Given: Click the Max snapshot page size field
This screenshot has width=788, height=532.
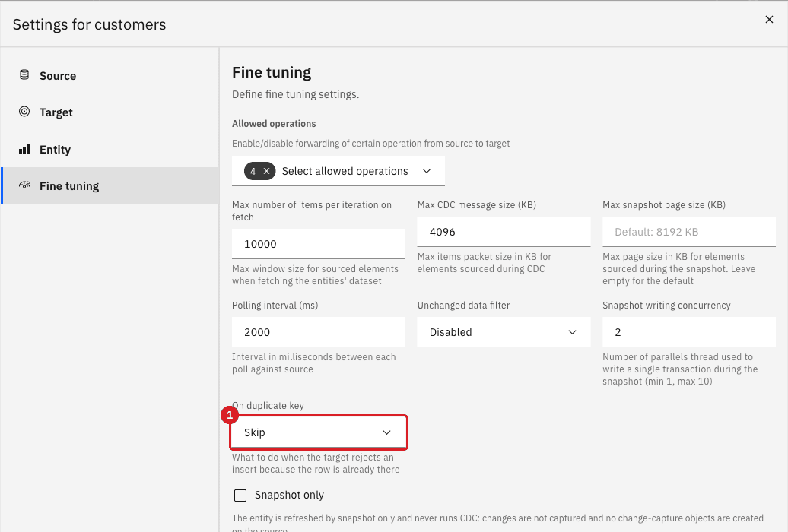Looking at the screenshot, I should click(x=689, y=232).
